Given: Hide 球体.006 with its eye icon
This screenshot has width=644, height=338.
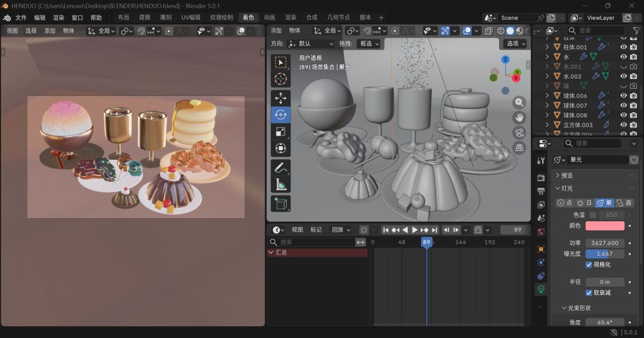Looking at the screenshot, I should click(x=623, y=95).
